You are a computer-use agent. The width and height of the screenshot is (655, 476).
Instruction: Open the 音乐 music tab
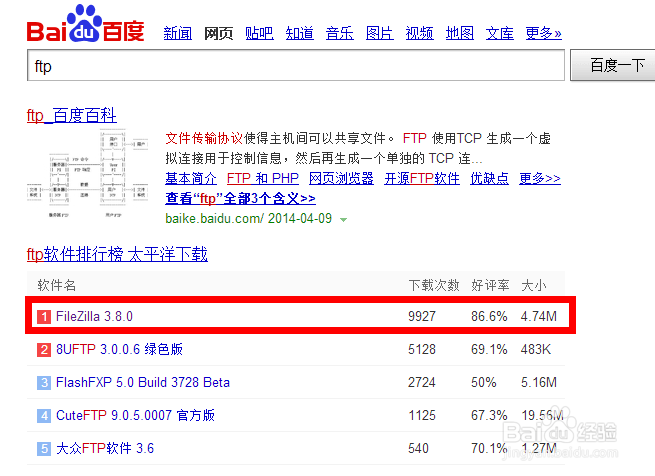340,33
